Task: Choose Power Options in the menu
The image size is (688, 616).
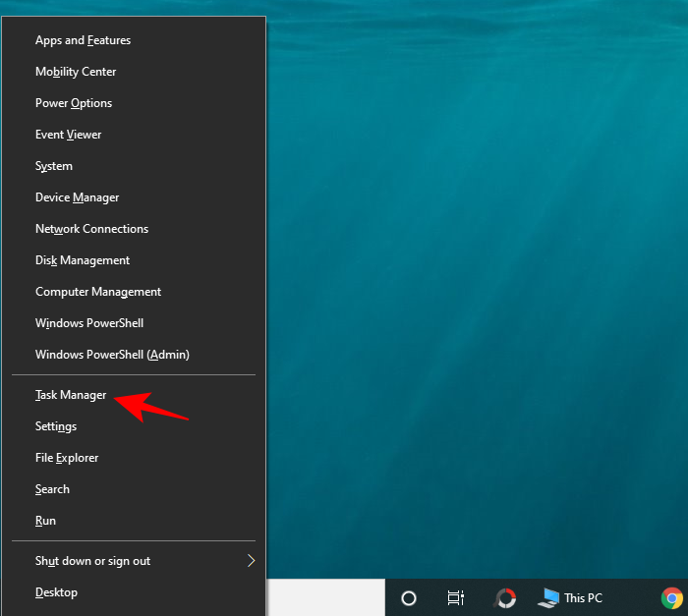Action: [x=74, y=103]
